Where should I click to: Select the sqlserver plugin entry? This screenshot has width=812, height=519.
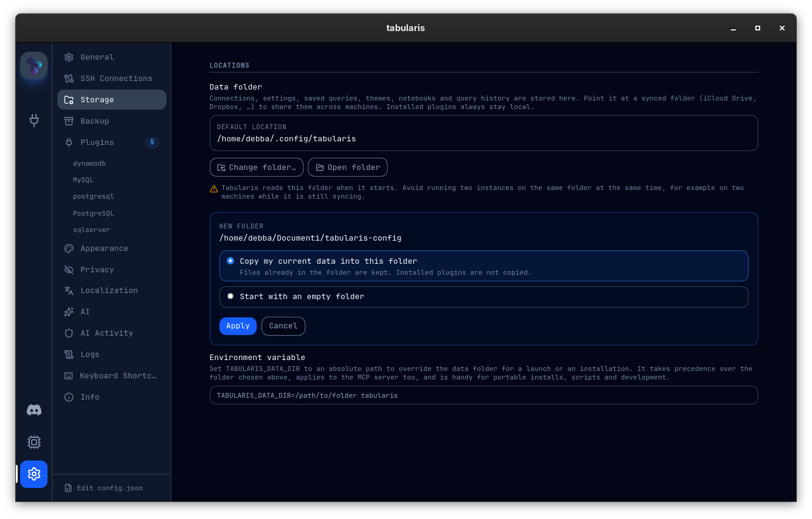pos(91,230)
